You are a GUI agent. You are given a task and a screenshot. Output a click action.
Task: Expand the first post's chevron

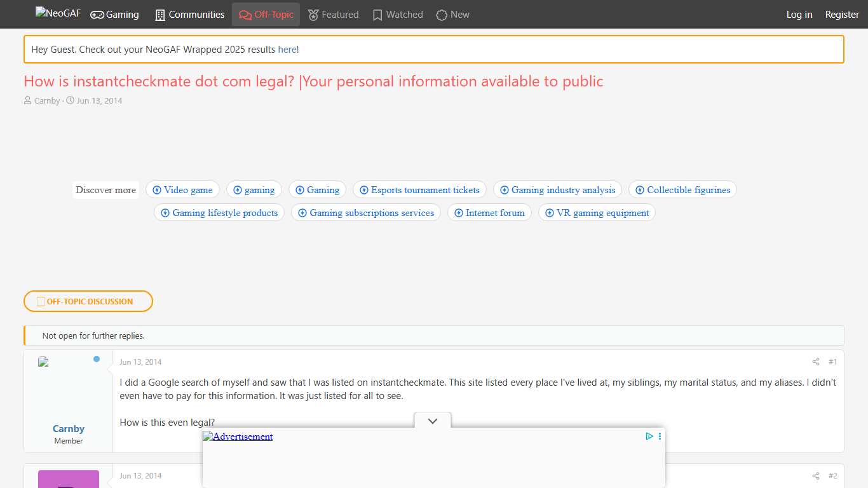click(432, 421)
